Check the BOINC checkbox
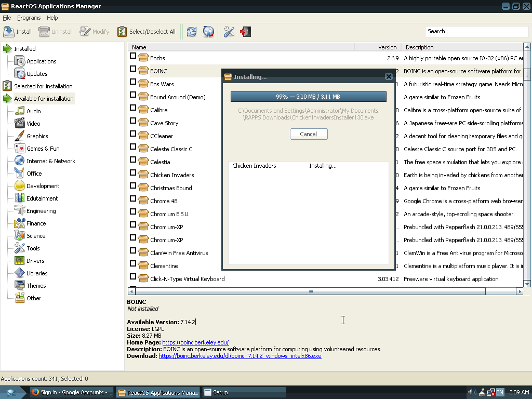 coord(133,69)
